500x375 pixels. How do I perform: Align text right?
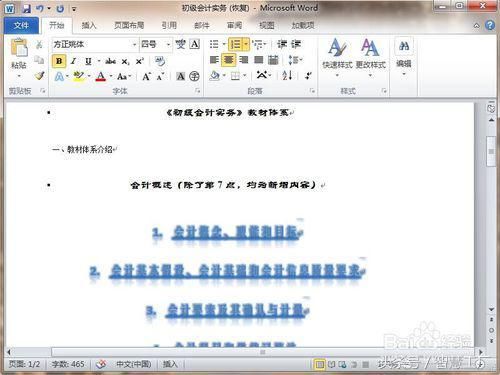(x=244, y=60)
